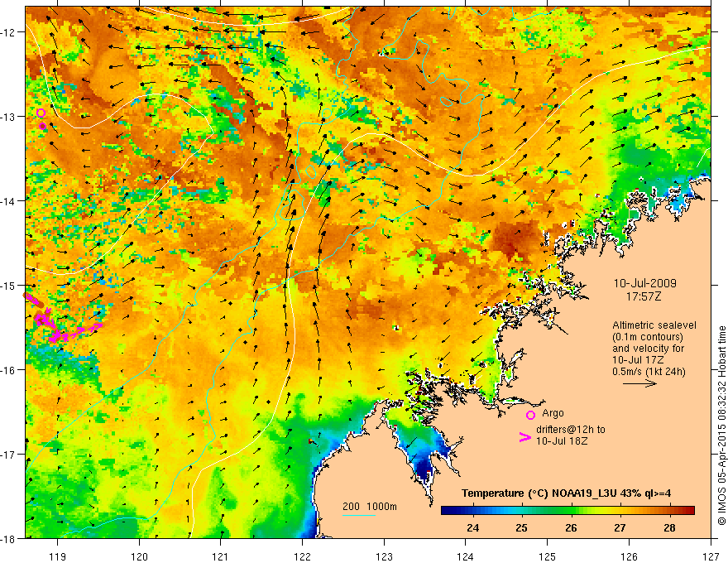Click the cyan isobath legend line
This screenshot has height=563, width=728.
pos(358,515)
